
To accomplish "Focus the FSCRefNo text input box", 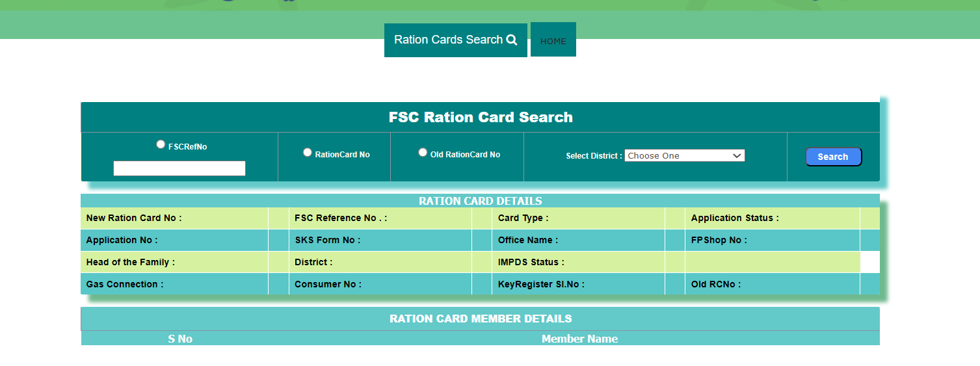I will coord(179,168).
